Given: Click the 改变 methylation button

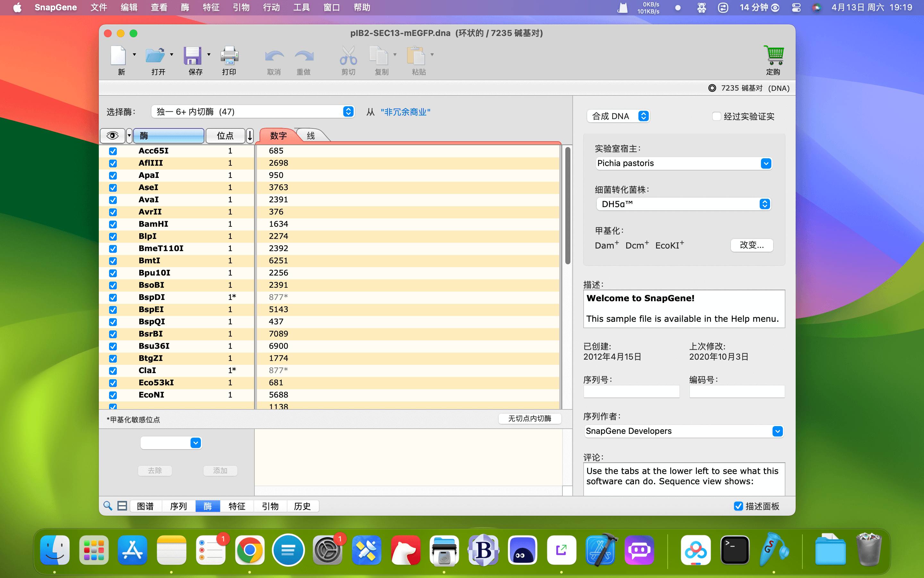Looking at the screenshot, I should coord(752,245).
